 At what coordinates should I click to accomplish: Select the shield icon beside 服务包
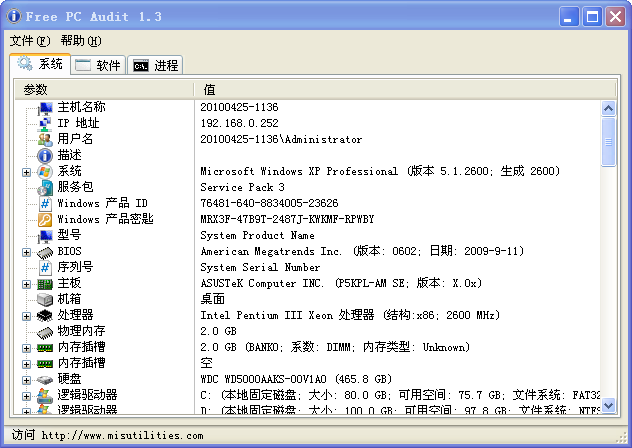pyautogui.click(x=45, y=187)
